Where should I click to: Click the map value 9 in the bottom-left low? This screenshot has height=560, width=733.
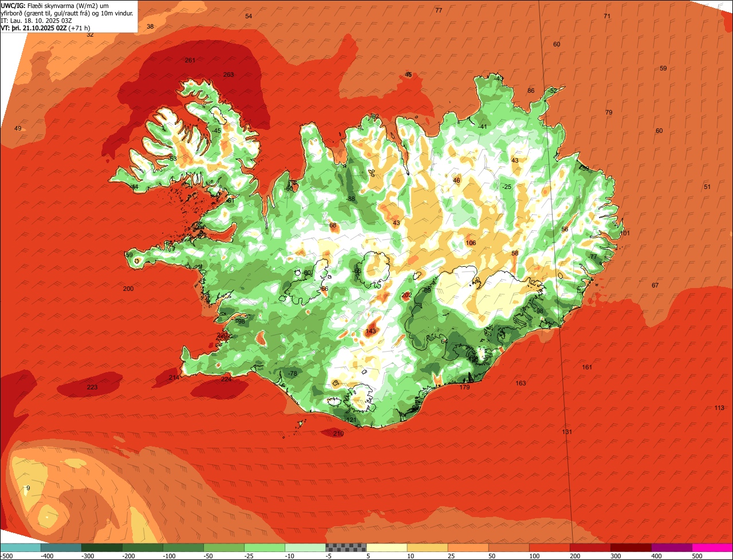click(28, 488)
